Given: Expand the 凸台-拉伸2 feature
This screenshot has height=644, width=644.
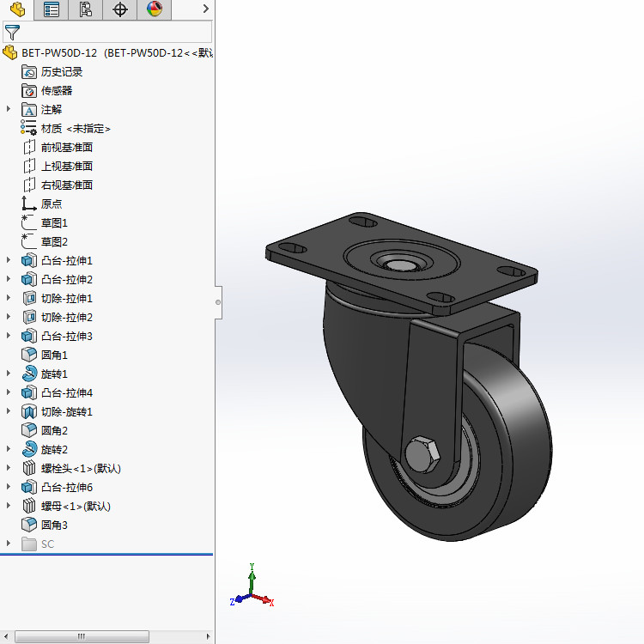Looking at the screenshot, I should [x=9, y=279].
